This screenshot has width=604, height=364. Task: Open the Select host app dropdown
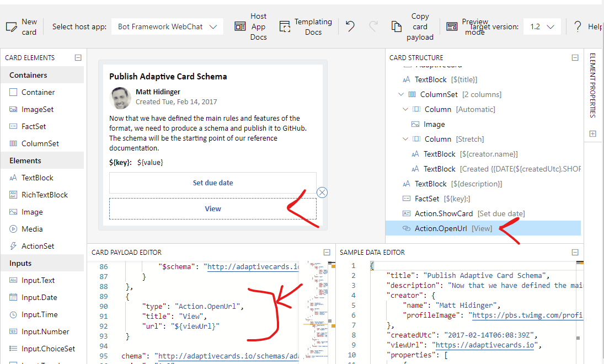[167, 26]
